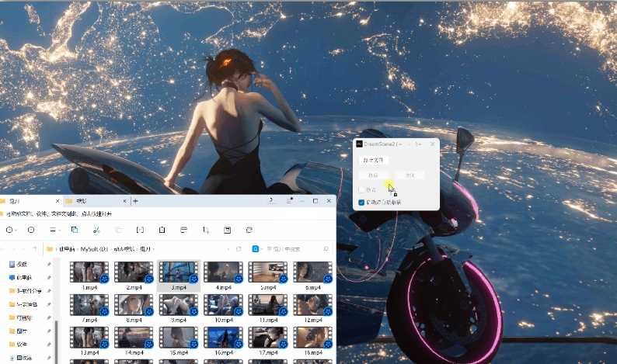Click the file name 15.mp4

[179, 353]
